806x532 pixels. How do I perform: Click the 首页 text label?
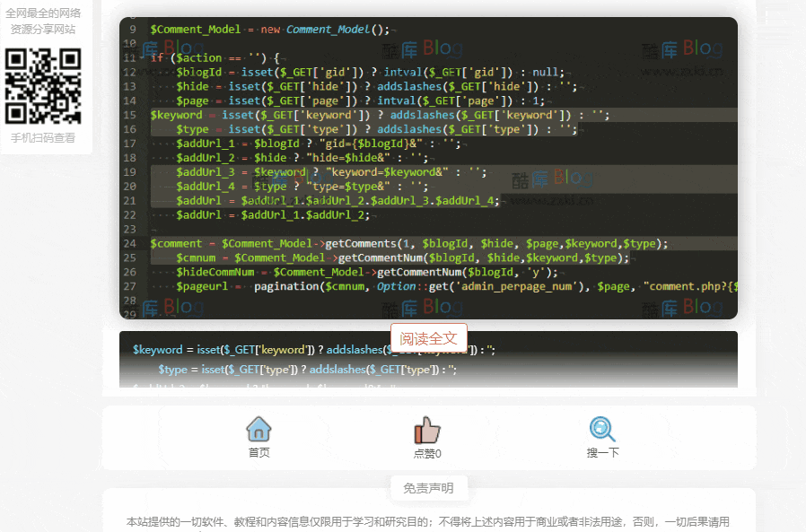(x=258, y=453)
